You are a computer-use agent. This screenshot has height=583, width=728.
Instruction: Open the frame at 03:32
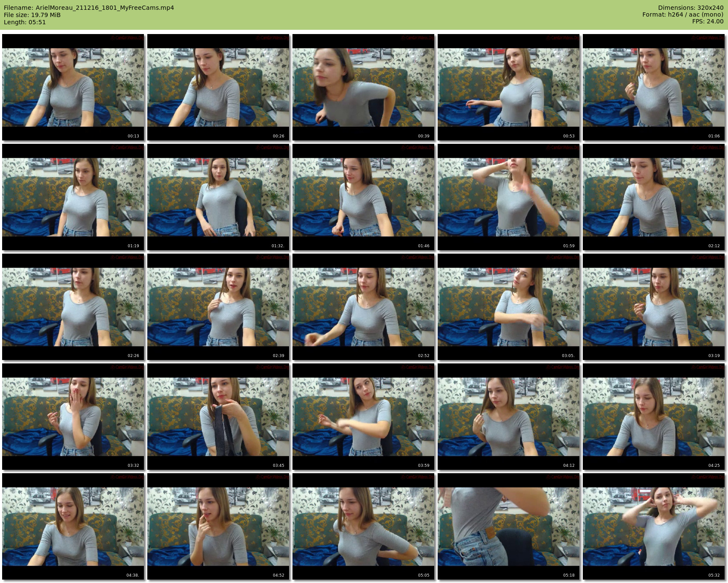pos(73,417)
